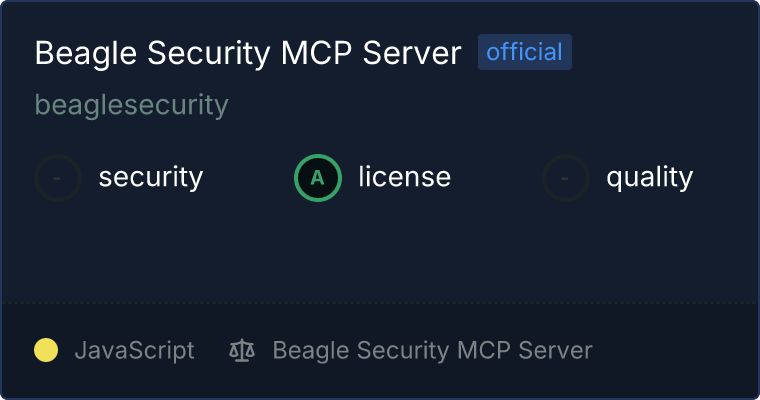This screenshot has width=760, height=400.
Task: Click the empty security grade circle
Action: [58, 178]
